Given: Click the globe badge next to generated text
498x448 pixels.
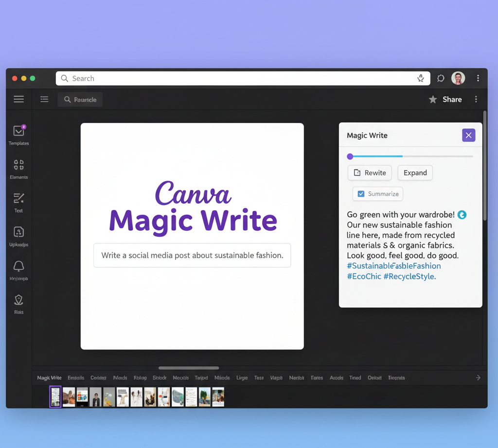Looking at the screenshot, I should tap(462, 214).
